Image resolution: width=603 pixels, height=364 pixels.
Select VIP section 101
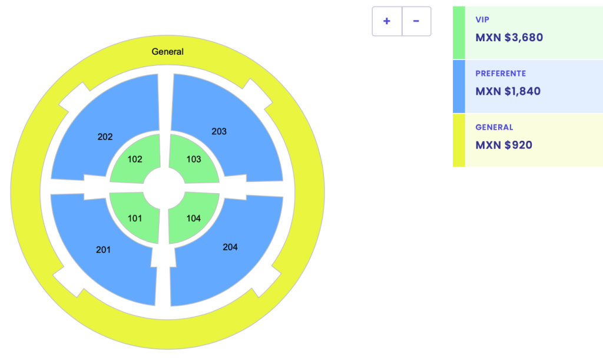[136, 218]
